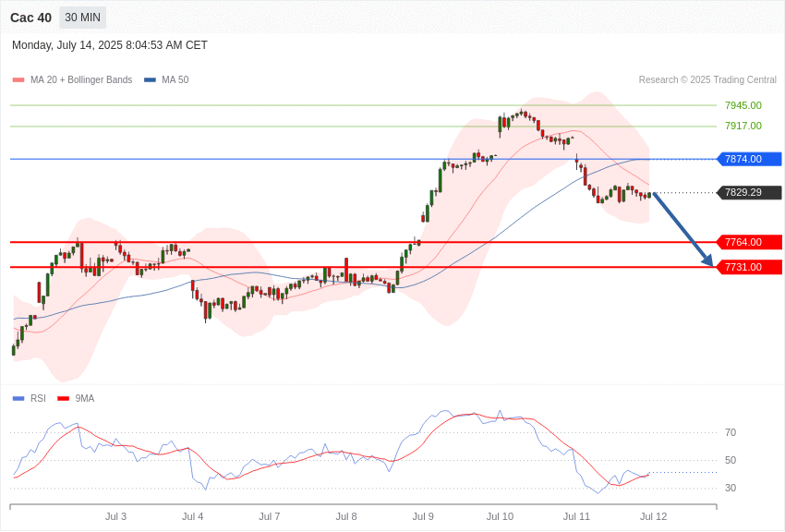Click the Jul 4 date axis label
785x532 pixels.
[x=193, y=516]
